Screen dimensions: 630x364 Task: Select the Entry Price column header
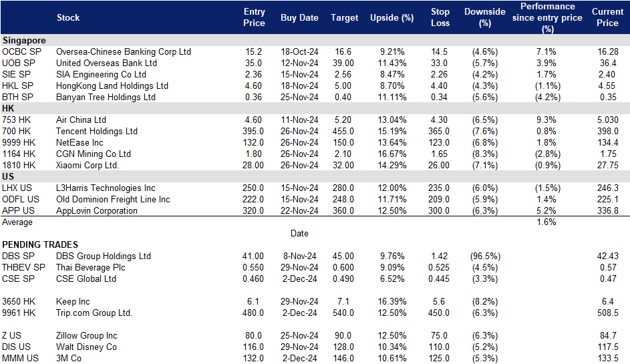[254, 17]
